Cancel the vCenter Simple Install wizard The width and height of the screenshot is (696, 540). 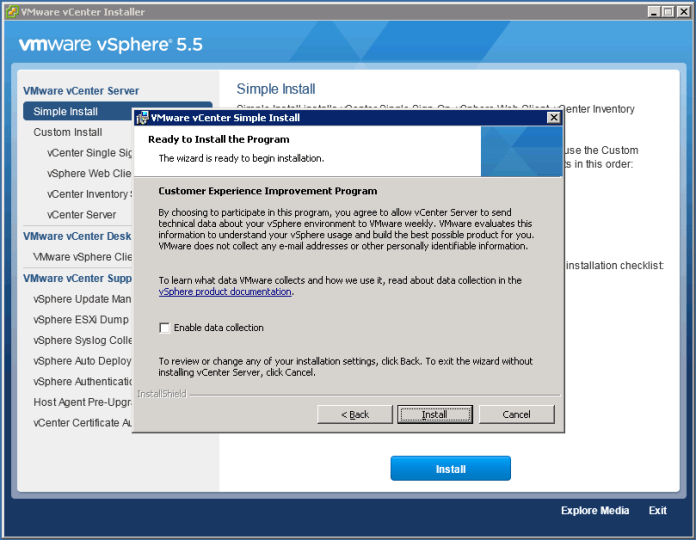[x=516, y=414]
